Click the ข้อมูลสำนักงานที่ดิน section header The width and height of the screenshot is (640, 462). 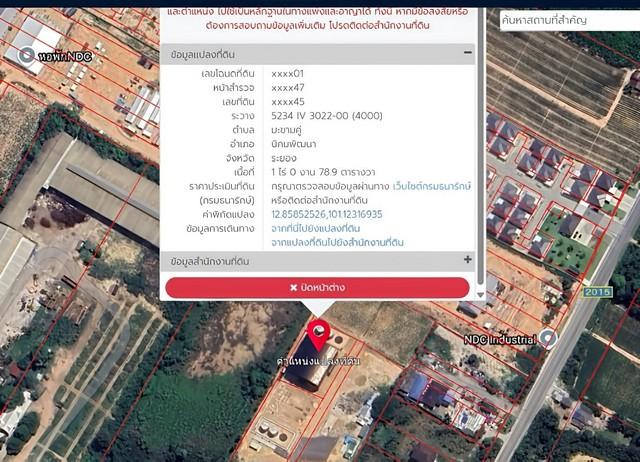pyautogui.click(x=212, y=261)
